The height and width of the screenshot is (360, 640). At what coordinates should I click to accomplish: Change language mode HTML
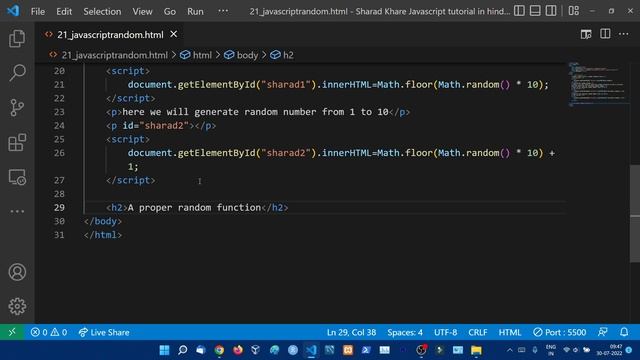(x=510, y=332)
